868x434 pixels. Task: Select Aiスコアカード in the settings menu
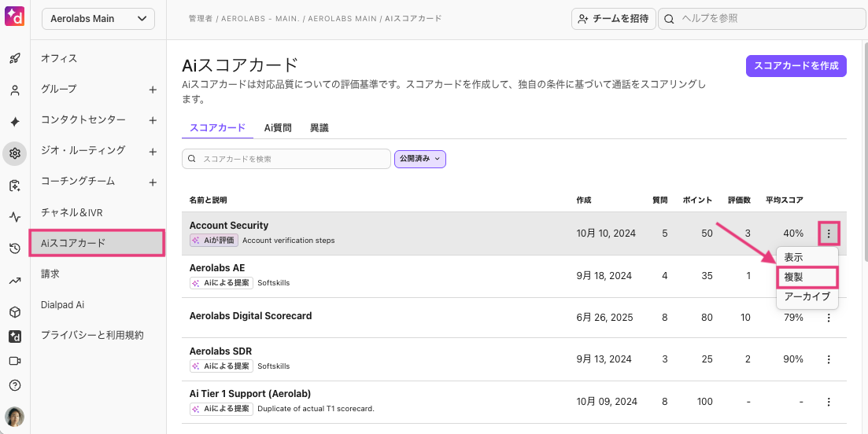click(x=97, y=243)
